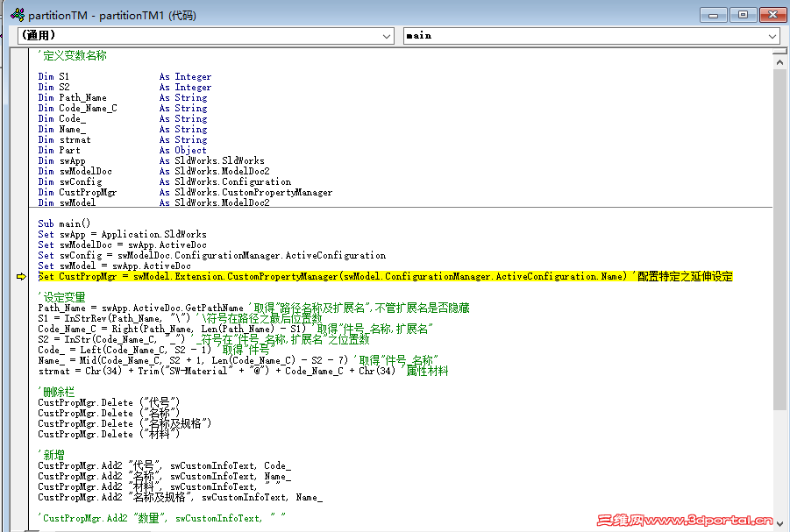Click the 'Dim strmat' declaration
The height and width of the screenshot is (532, 790).
click(123, 140)
